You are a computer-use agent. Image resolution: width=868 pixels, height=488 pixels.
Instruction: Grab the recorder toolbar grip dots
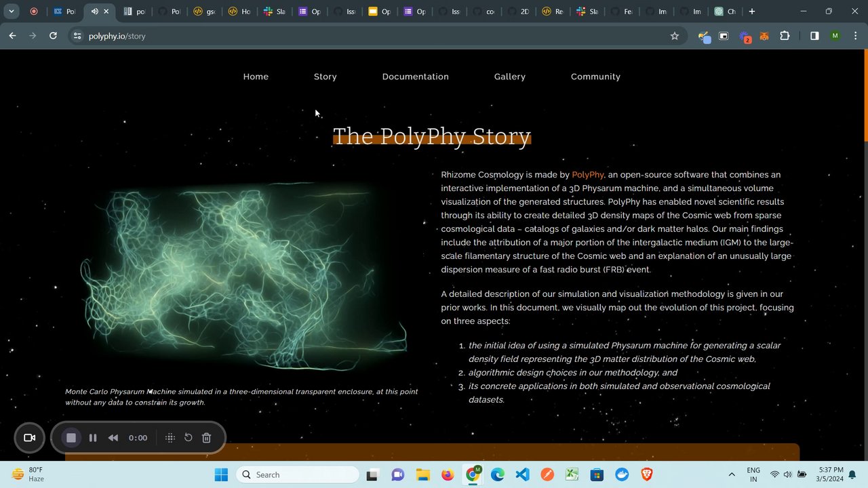pyautogui.click(x=170, y=438)
